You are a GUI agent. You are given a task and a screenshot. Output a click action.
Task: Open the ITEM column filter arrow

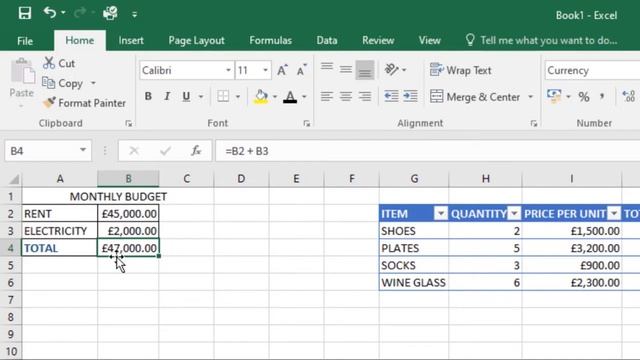(x=440, y=213)
